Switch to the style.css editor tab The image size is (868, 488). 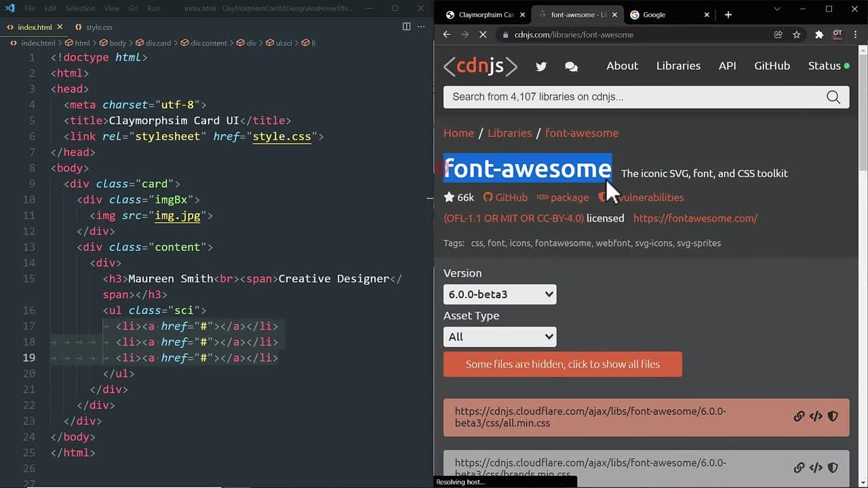coord(99,27)
